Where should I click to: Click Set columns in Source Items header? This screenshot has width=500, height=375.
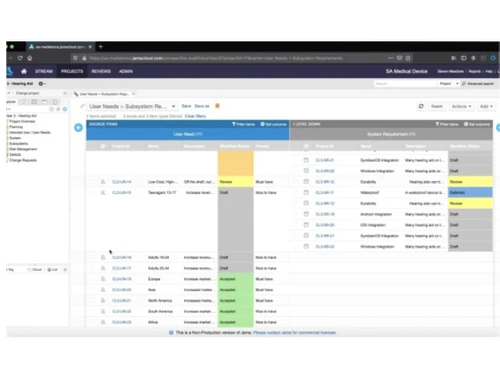click(273, 124)
